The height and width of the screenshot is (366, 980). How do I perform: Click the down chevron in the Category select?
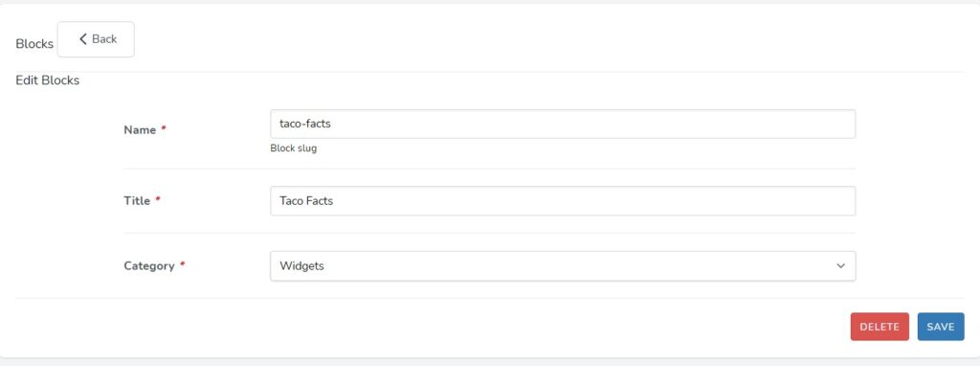tap(840, 266)
